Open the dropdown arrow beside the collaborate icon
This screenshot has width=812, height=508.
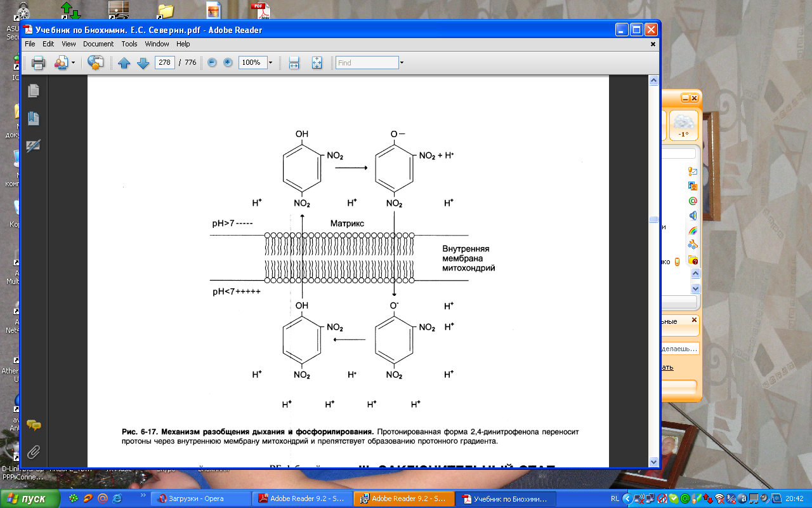click(73, 62)
